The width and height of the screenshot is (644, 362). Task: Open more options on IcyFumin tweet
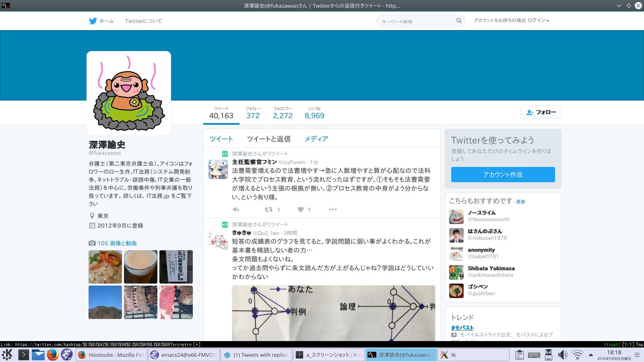pos(333,209)
